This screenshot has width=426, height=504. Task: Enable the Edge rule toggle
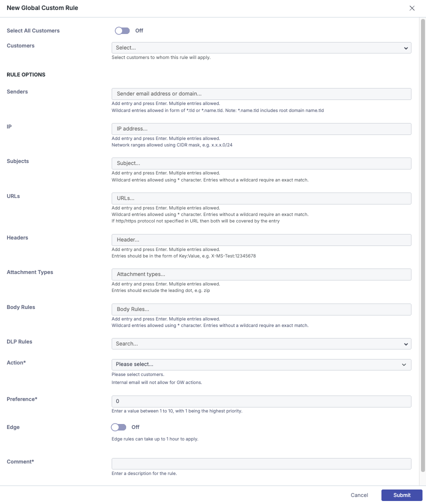pos(119,427)
